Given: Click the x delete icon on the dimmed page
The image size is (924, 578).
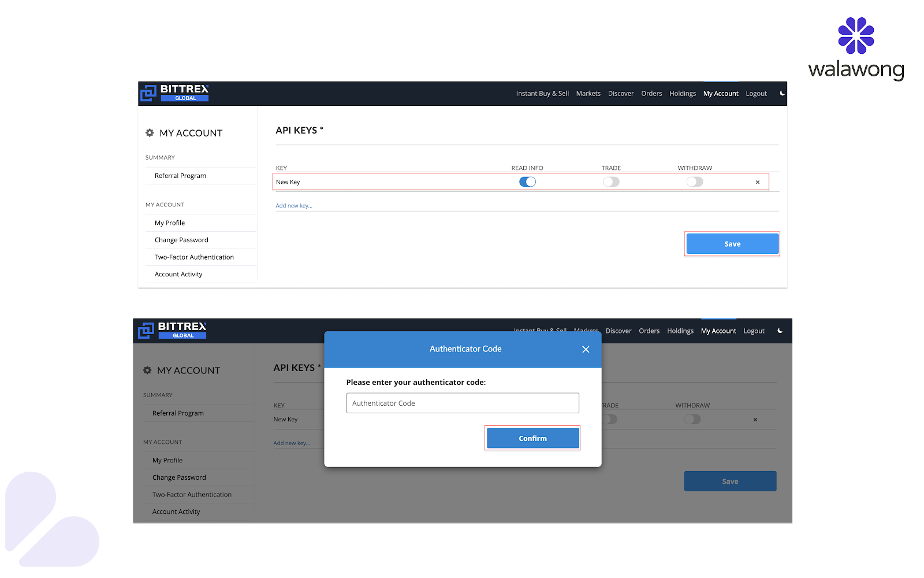Looking at the screenshot, I should [x=755, y=420].
